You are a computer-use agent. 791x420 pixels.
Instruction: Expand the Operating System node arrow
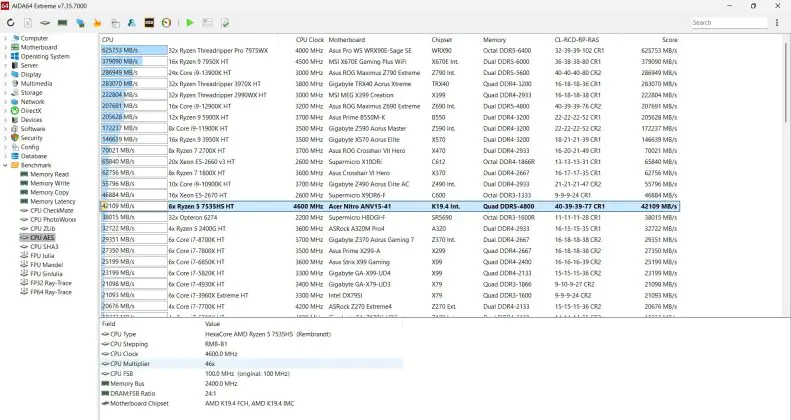coord(5,56)
